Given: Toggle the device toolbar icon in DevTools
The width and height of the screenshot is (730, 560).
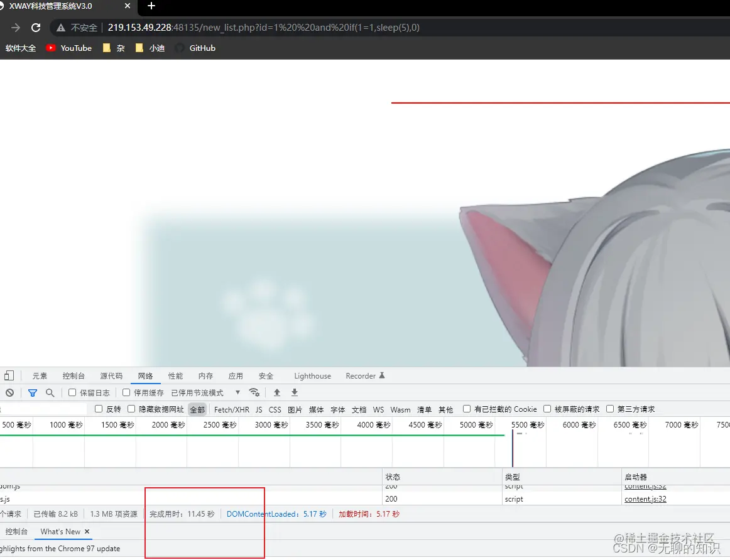Looking at the screenshot, I should click(9, 375).
